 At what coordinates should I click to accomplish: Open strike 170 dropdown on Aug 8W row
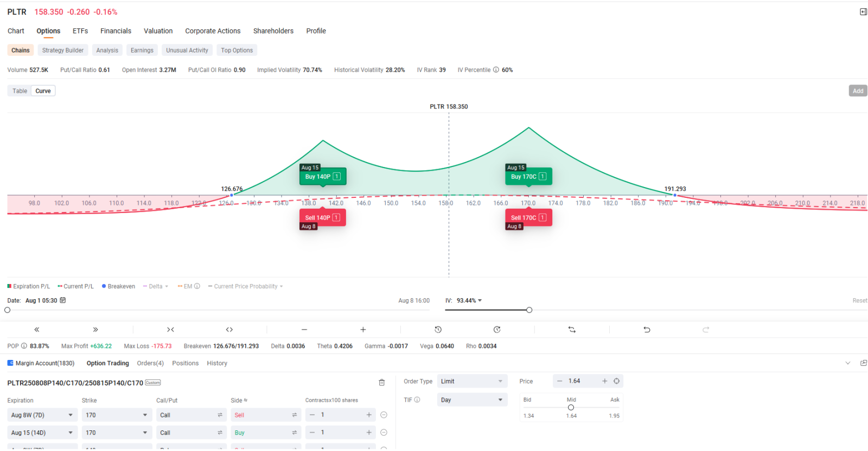pos(117,415)
